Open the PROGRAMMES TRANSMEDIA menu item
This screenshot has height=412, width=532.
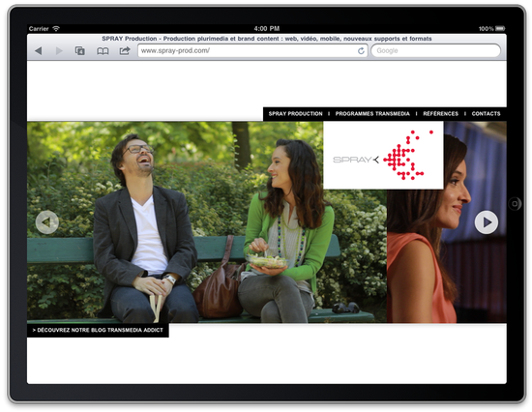372,114
